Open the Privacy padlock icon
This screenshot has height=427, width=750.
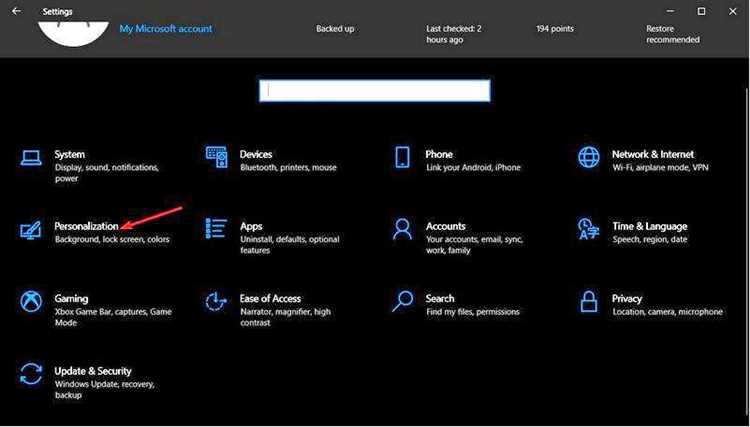588,302
